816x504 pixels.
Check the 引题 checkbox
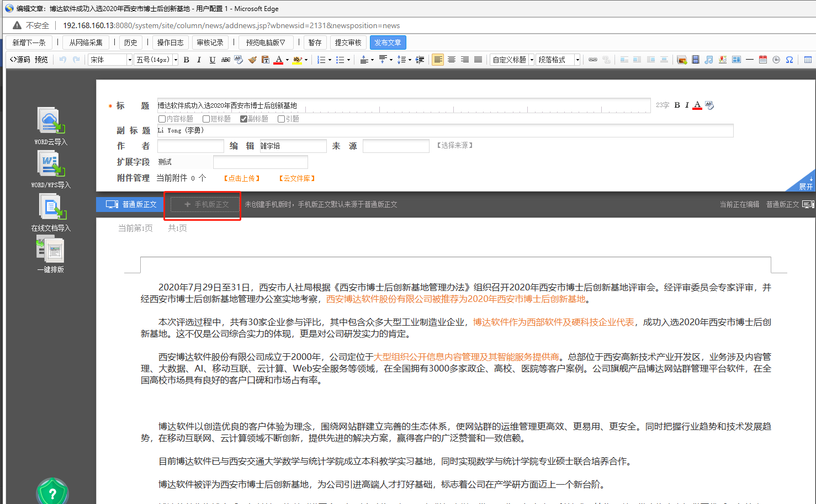click(x=281, y=119)
